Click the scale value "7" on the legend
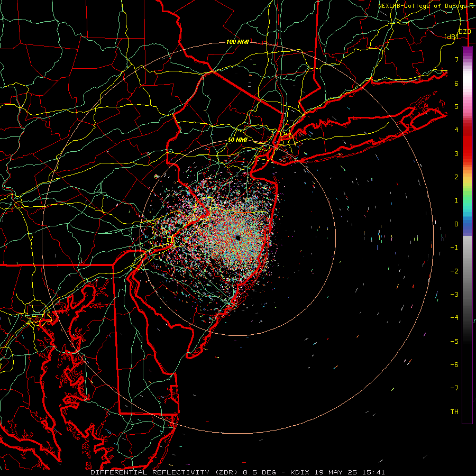The width and height of the screenshot is (476, 476). coord(456,59)
